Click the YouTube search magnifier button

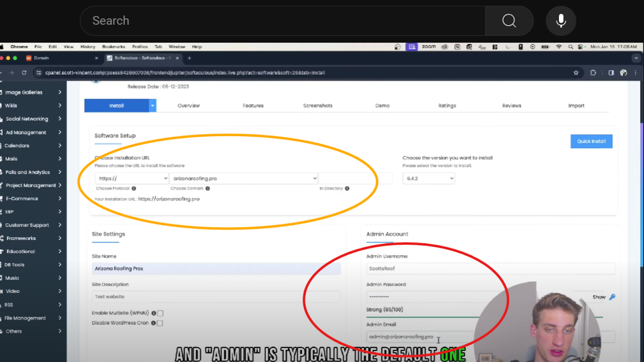pyautogui.click(x=509, y=21)
